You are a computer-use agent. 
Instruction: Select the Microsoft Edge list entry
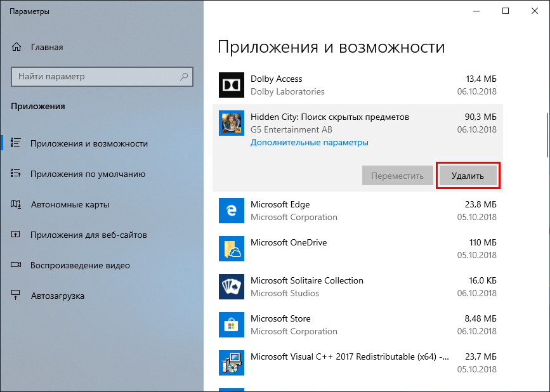(x=358, y=211)
